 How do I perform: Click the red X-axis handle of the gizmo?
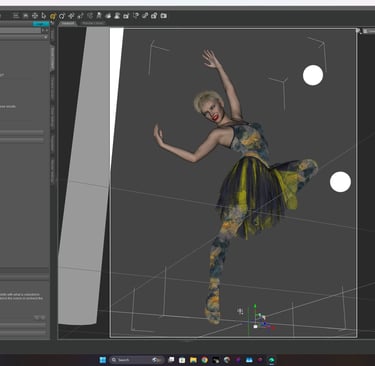[x=273, y=328]
